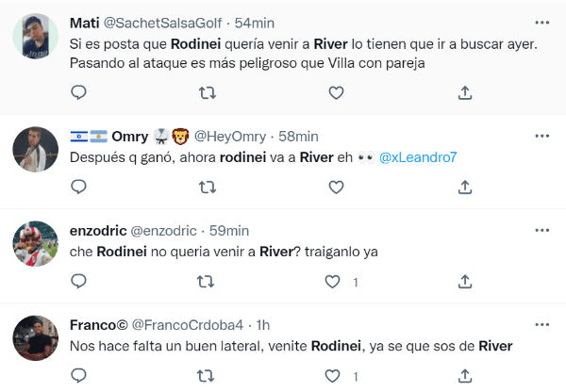Image resolution: width=566 pixels, height=392 pixels.
Task: Reply to Omry's tweet
Action: pos(79,188)
